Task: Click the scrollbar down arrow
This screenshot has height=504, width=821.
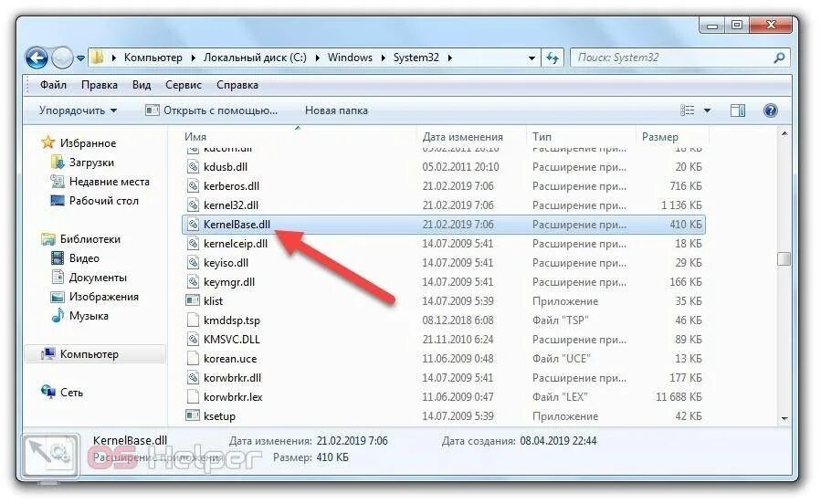Action: [784, 418]
